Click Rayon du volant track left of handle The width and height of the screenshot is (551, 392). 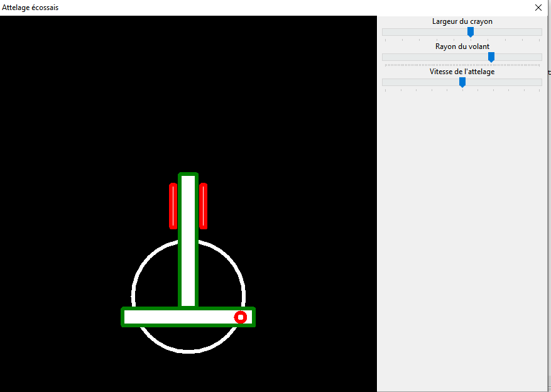click(x=434, y=57)
